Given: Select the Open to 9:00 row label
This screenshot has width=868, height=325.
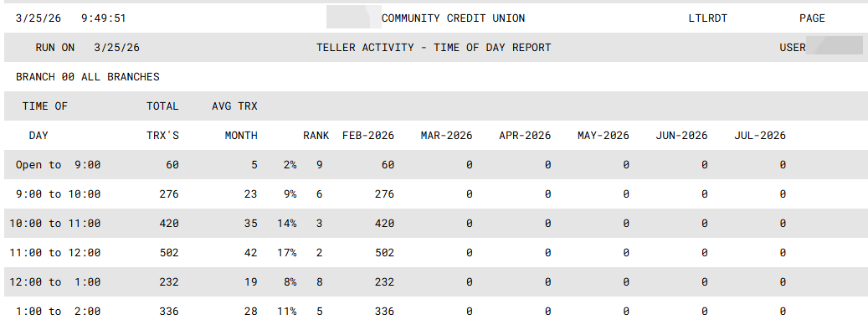Looking at the screenshot, I should click(58, 165).
